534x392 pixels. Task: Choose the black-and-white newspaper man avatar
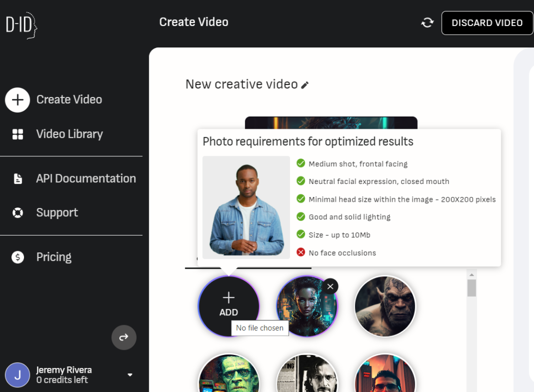click(x=307, y=373)
